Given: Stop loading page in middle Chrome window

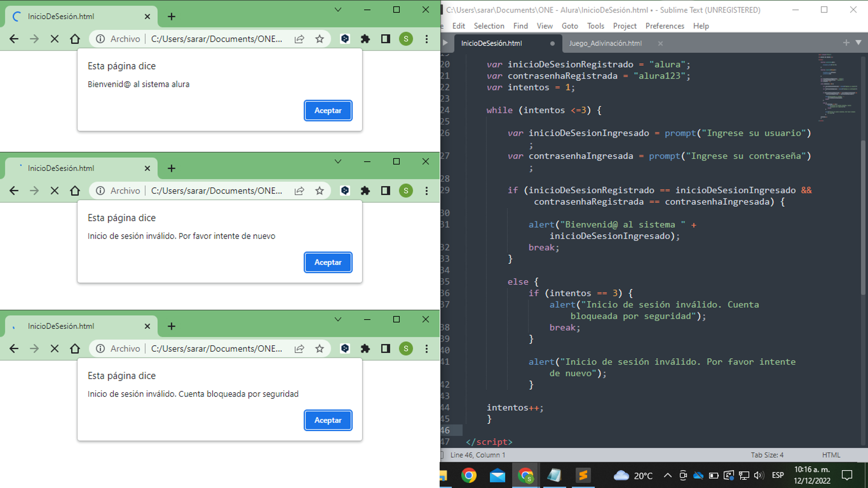Looking at the screenshot, I should 55,191.
